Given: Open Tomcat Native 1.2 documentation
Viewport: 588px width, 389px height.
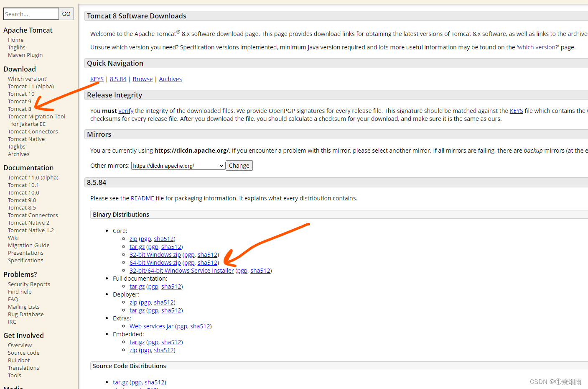Looking at the screenshot, I should point(31,230).
